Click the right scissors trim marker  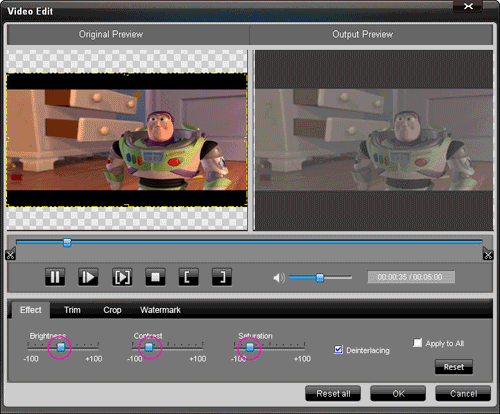click(x=488, y=254)
